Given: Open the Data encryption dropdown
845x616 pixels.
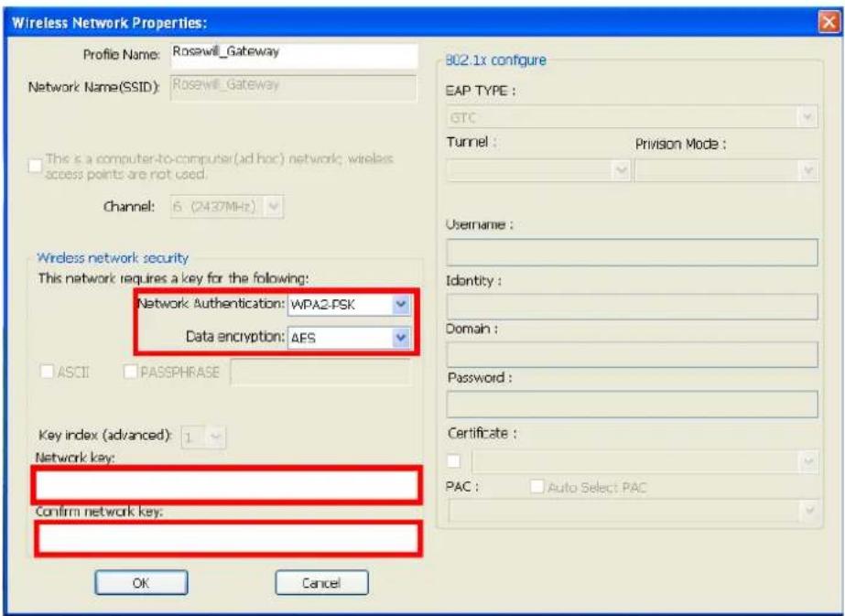Looking at the screenshot, I should (x=348, y=338).
